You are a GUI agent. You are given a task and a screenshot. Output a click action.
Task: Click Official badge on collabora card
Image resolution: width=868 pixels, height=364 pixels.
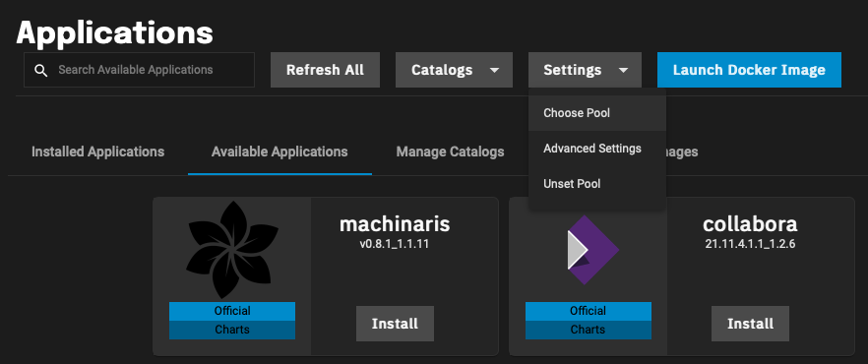pyautogui.click(x=588, y=311)
